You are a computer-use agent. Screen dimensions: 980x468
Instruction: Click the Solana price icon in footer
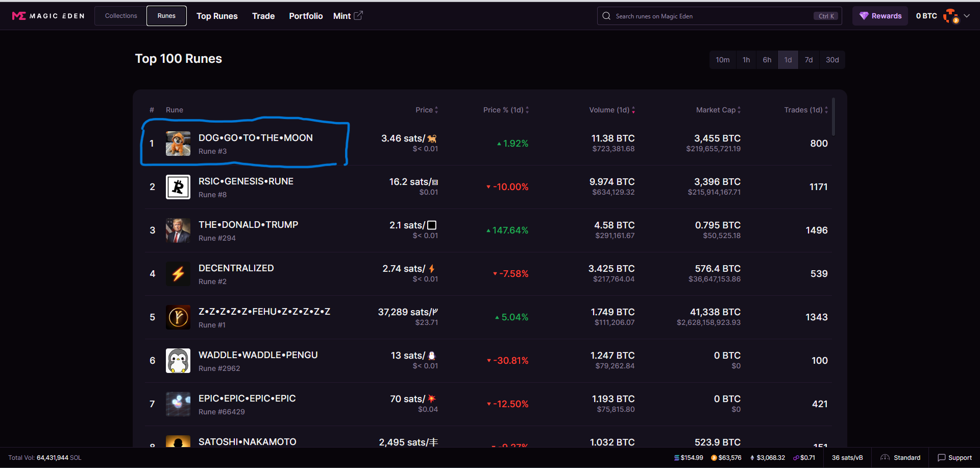677,458
